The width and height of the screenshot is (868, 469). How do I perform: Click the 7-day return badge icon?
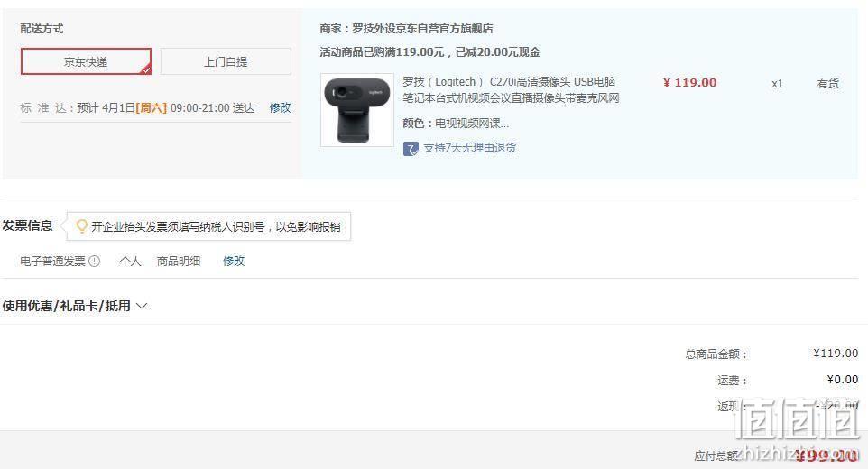(x=411, y=148)
